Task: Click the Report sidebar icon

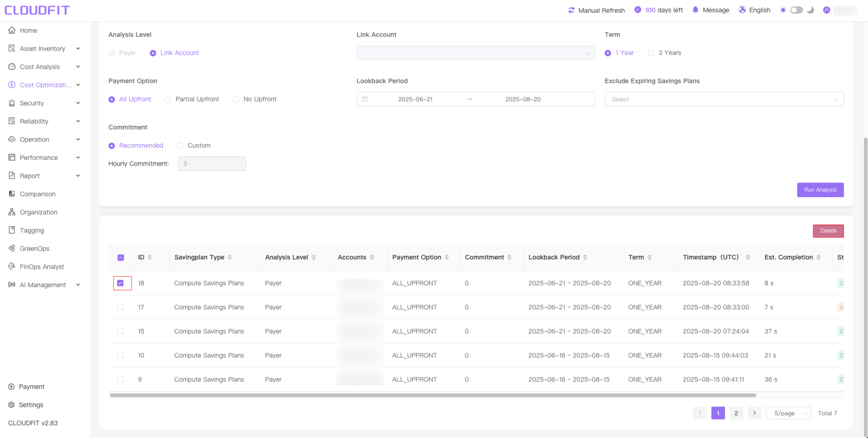Action: click(x=12, y=176)
